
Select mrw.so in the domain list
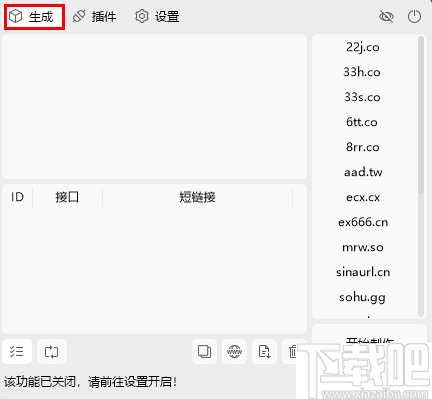363,247
